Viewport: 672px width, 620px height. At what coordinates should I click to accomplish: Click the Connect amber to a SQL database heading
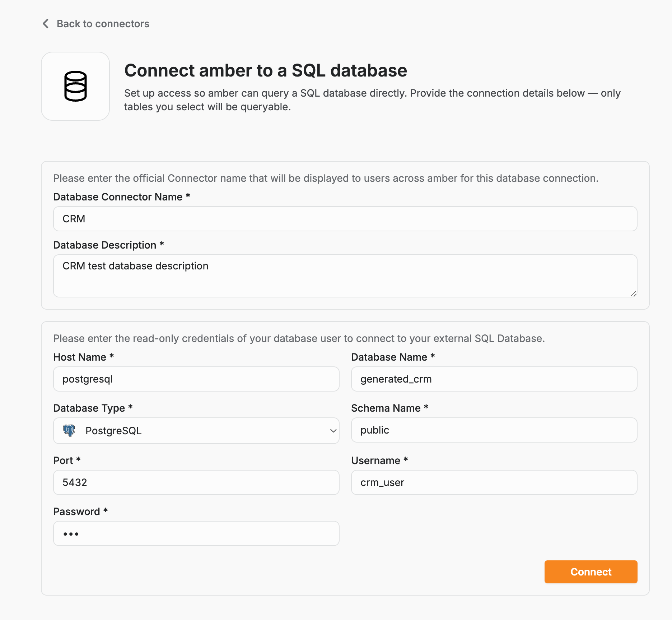(266, 70)
